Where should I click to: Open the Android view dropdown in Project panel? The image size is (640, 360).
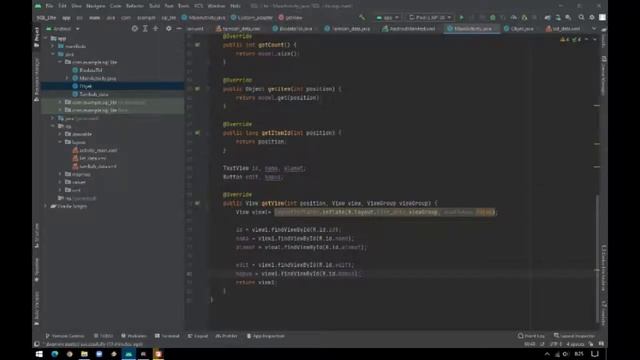(x=63, y=29)
